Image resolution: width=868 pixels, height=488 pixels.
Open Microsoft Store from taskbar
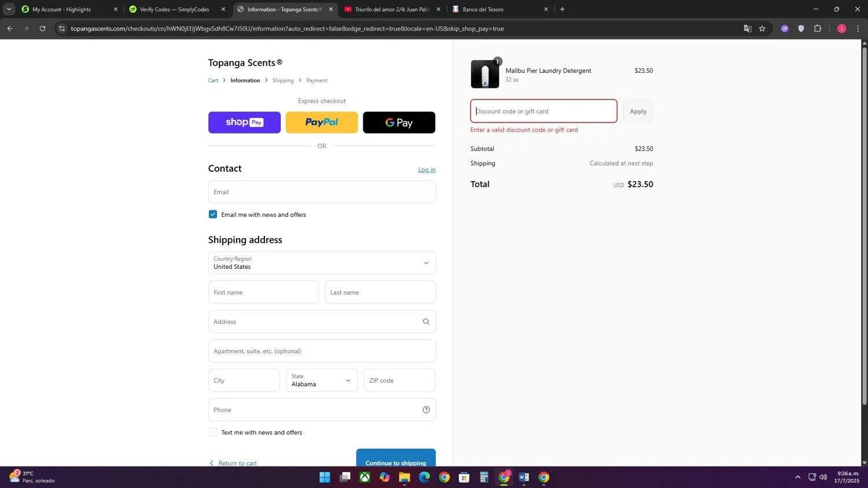click(464, 477)
